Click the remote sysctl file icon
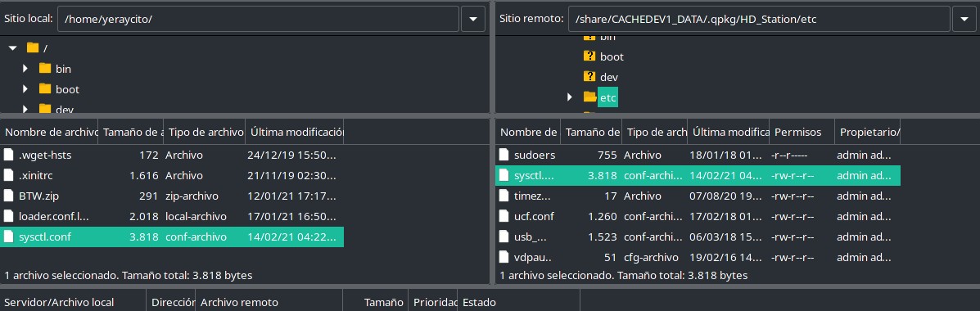The image size is (980, 311). (504, 175)
